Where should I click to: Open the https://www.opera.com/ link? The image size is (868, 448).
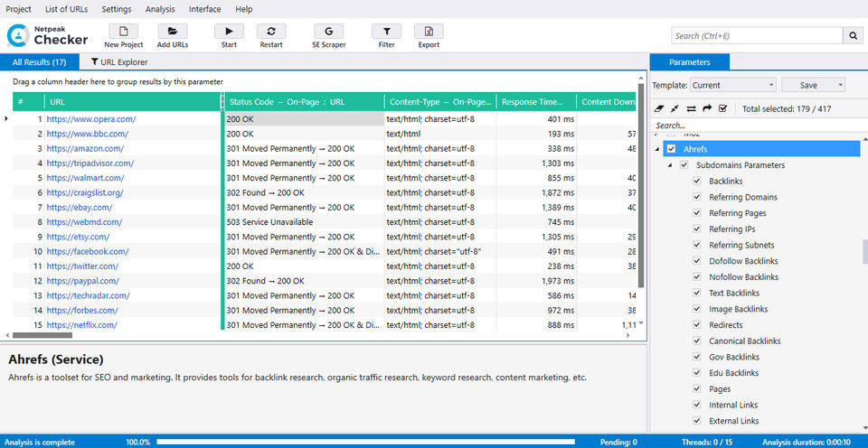tap(91, 119)
